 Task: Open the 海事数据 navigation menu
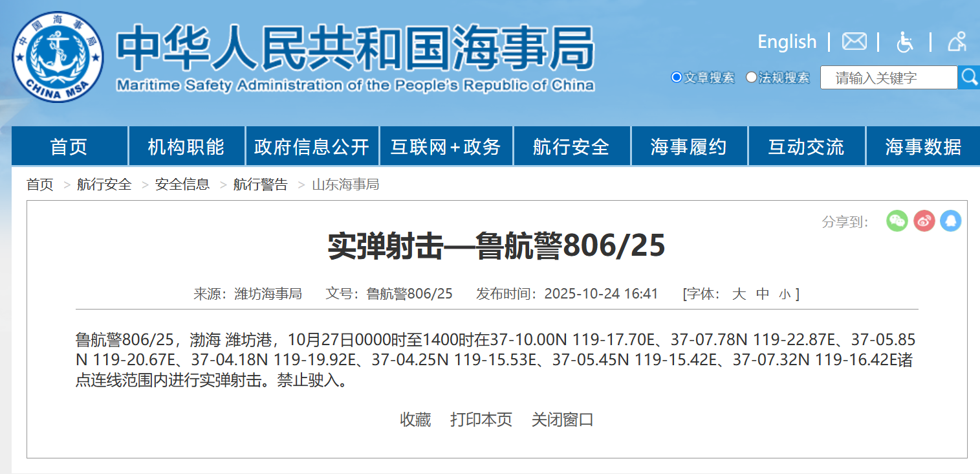(923, 147)
